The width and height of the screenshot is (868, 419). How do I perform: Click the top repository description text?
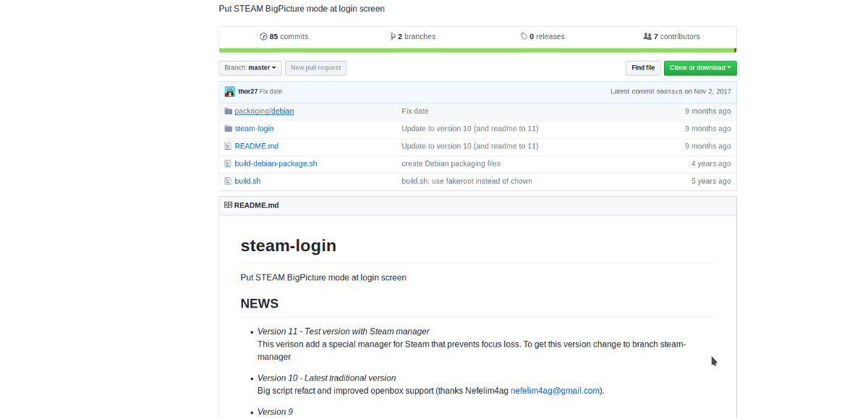click(302, 9)
